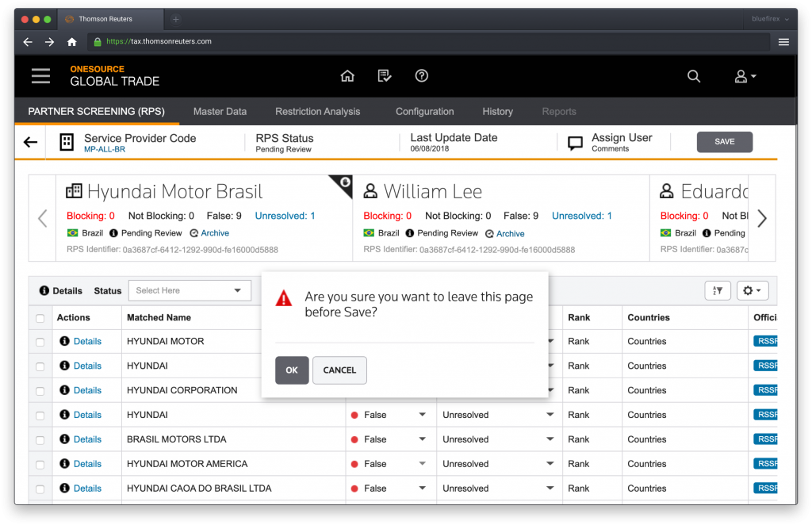Confirm leaving page with OK button
812x525 pixels.
click(292, 370)
